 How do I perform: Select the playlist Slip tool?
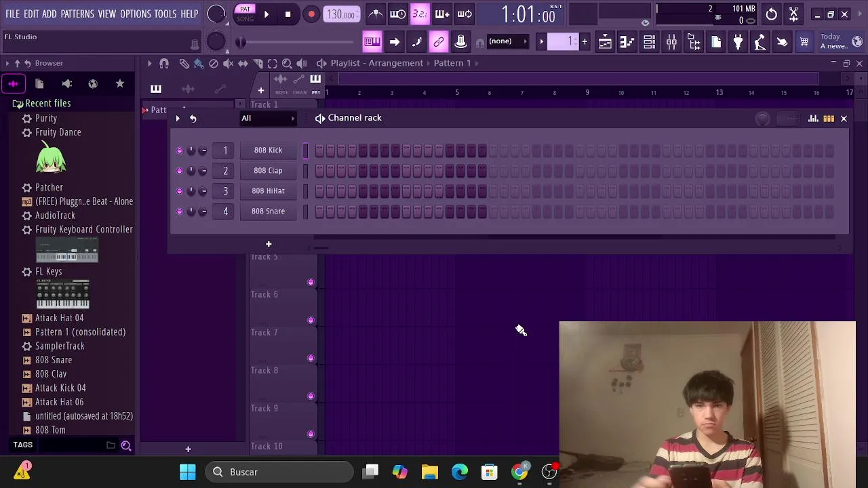243,63
